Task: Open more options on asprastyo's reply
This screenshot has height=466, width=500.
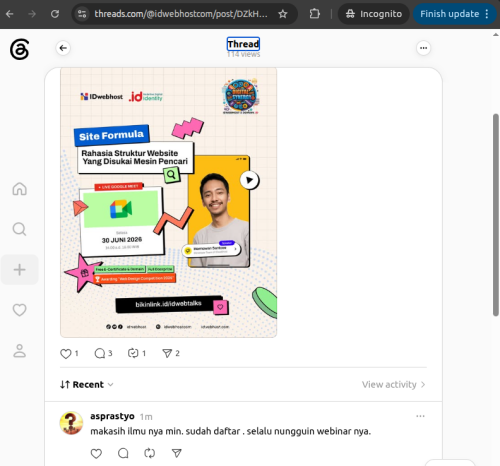Action: [420, 416]
